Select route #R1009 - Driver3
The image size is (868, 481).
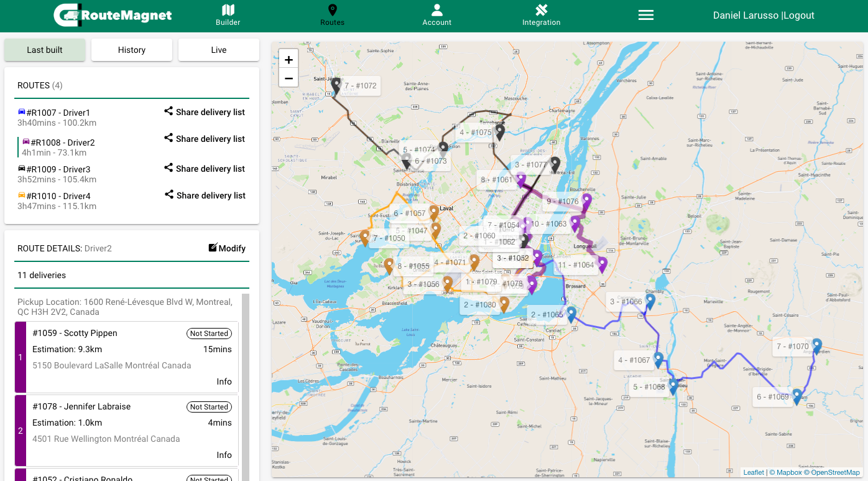[58, 169]
